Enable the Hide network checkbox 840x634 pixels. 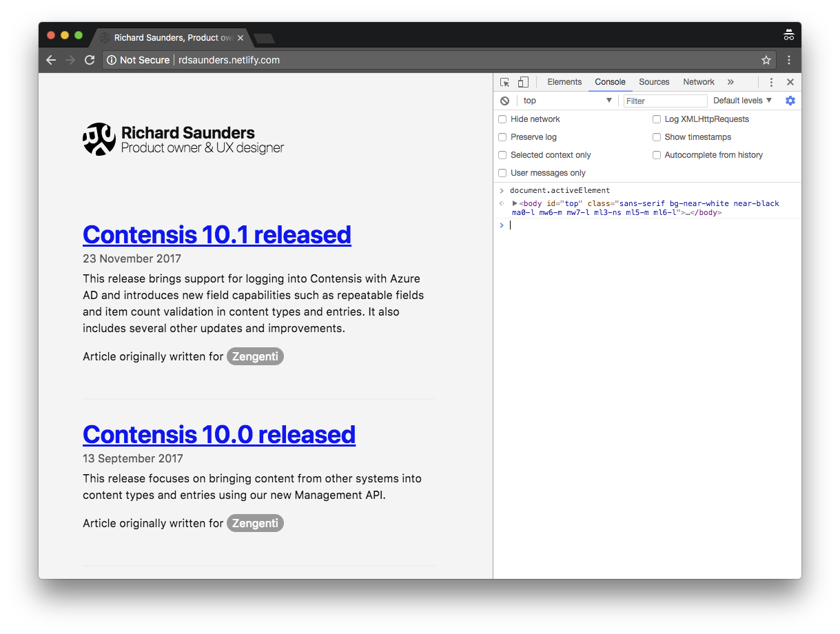click(502, 119)
